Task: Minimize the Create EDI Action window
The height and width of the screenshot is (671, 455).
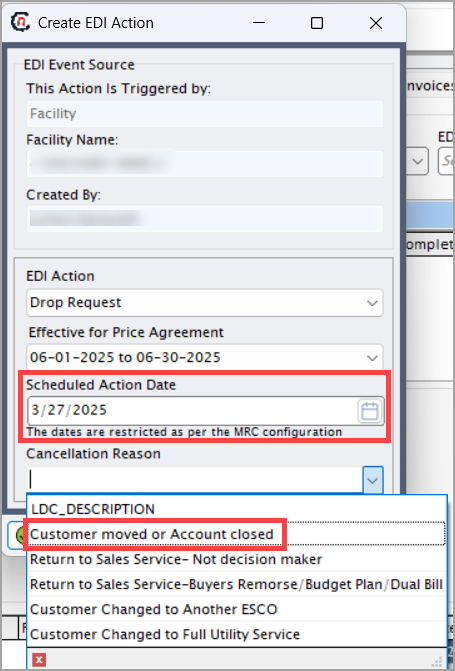Action: click(259, 23)
